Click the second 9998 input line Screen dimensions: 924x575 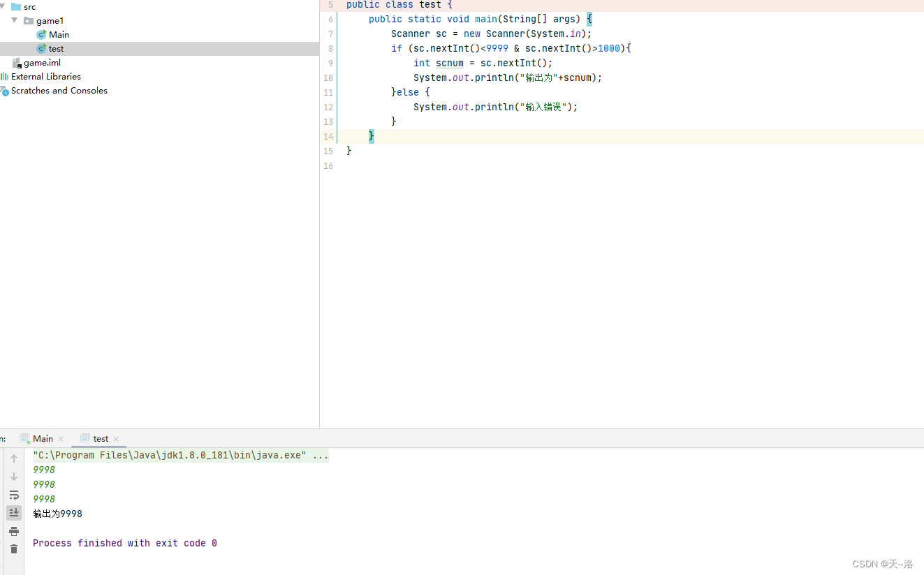[x=44, y=484]
